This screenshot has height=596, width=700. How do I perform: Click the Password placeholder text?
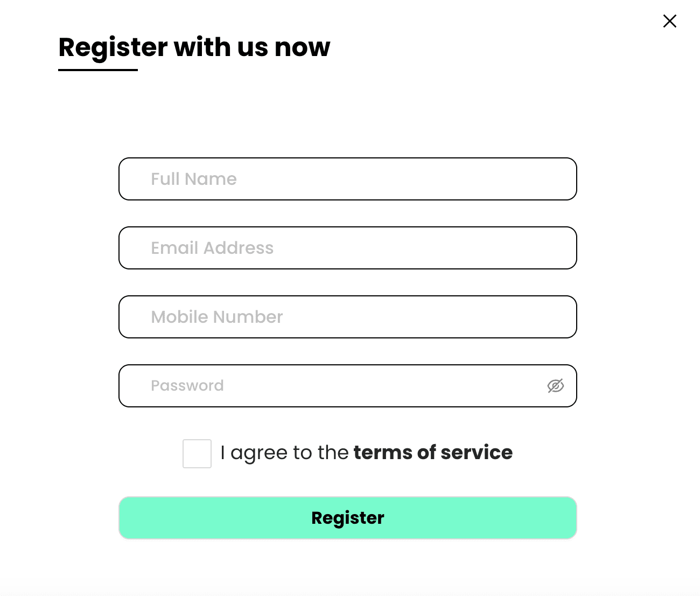[x=187, y=386]
